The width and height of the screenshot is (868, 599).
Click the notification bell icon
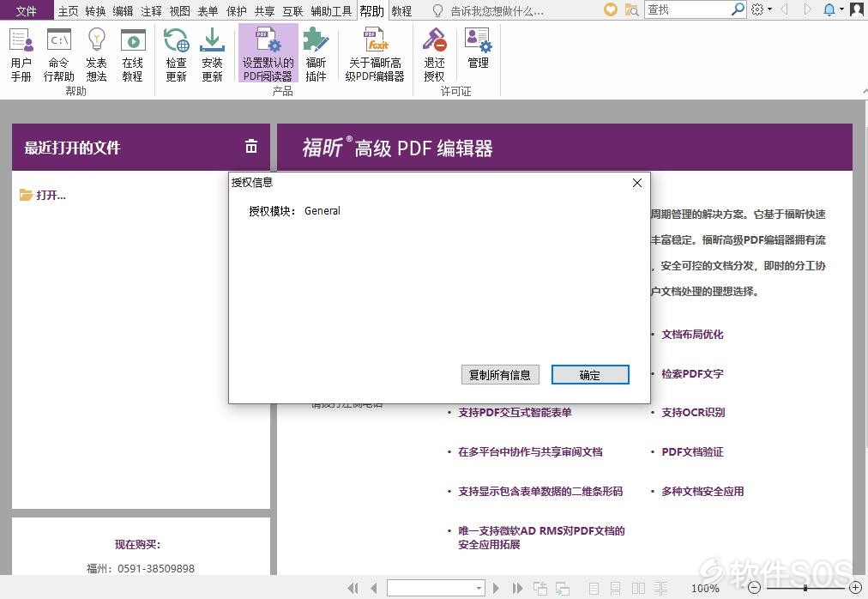coord(829,9)
